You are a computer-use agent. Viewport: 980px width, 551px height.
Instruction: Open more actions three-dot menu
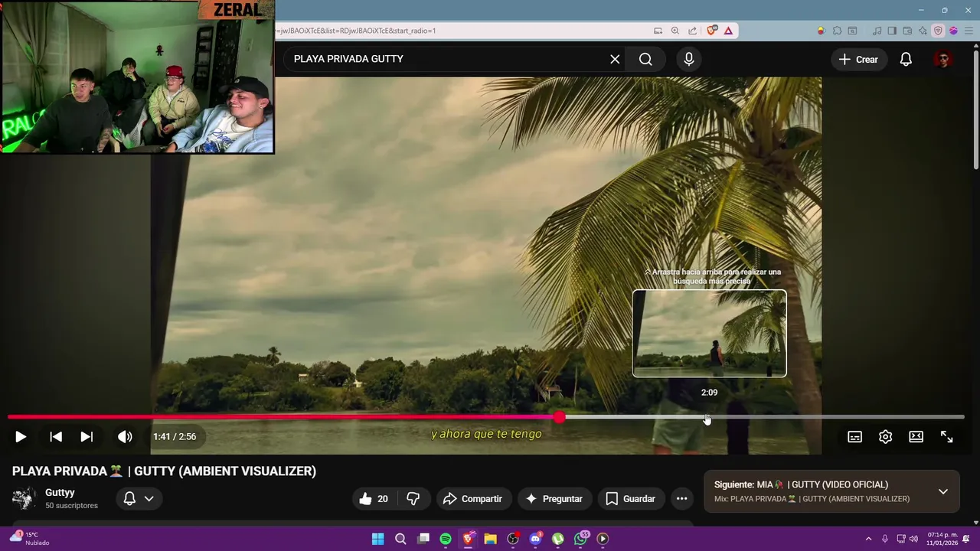[681, 499]
